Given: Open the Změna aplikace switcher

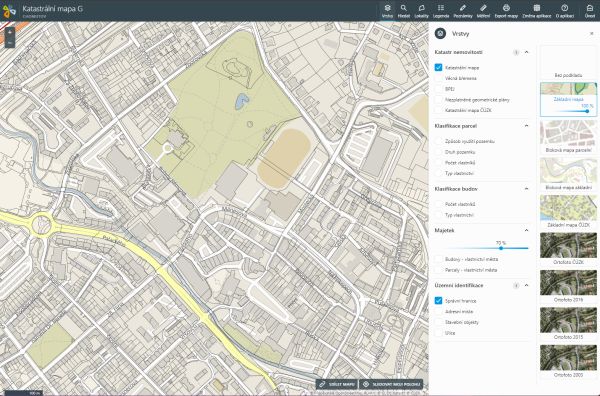Looking at the screenshot, I should pos(536,11).
